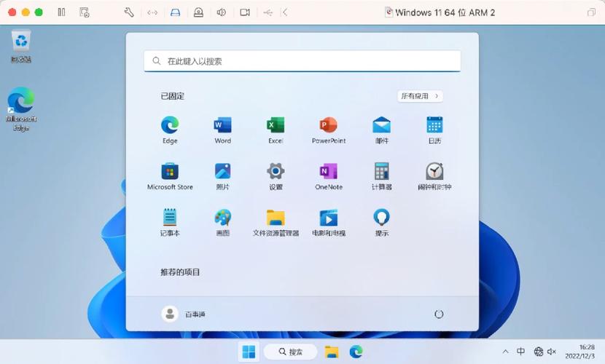Launch PowerPoint from pinned apps
Image resolution: width=605 pixels, height=364 pixels.
point(329,130)
